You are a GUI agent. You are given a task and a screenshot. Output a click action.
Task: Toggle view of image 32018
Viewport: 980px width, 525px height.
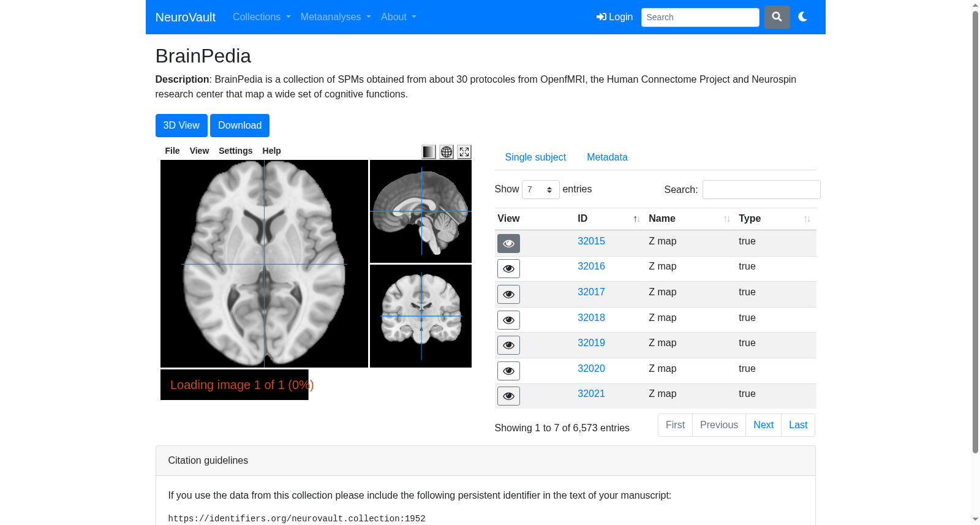(x=508, y=320)
